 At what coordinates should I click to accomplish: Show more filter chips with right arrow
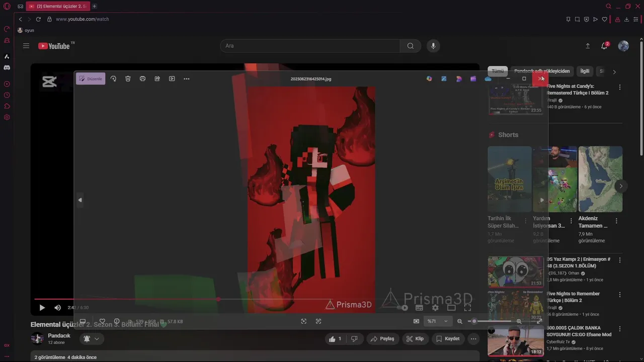click(614, 72)
